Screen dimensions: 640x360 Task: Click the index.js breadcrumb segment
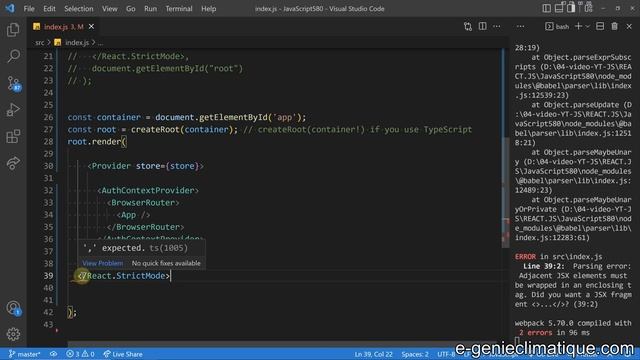tap(77, 42)
